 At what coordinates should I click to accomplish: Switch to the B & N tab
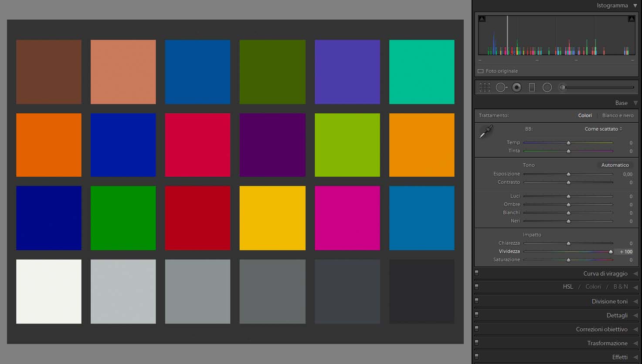pos(621,286)
